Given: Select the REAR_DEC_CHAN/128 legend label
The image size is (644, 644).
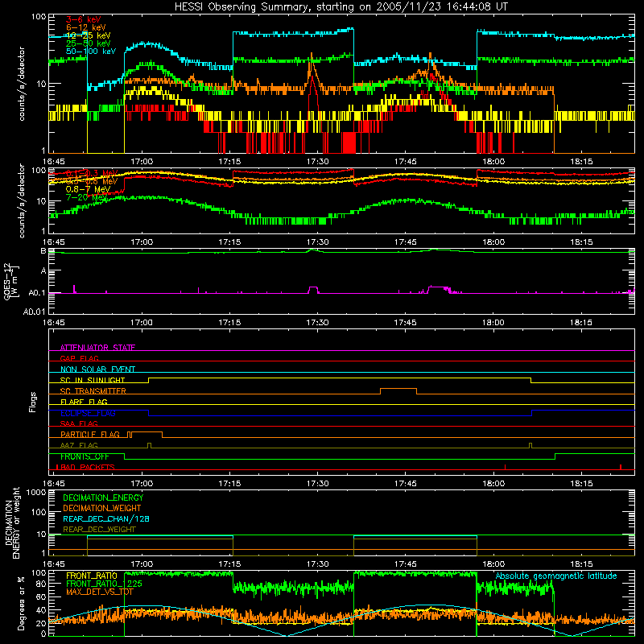Looking at the screenshot, I should coord(106,518).
